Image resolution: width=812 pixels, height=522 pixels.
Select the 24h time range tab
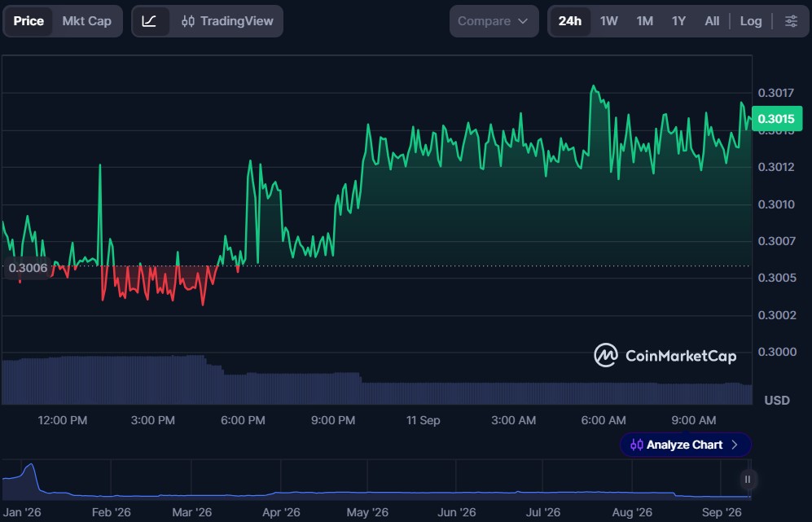coord(569,21)
